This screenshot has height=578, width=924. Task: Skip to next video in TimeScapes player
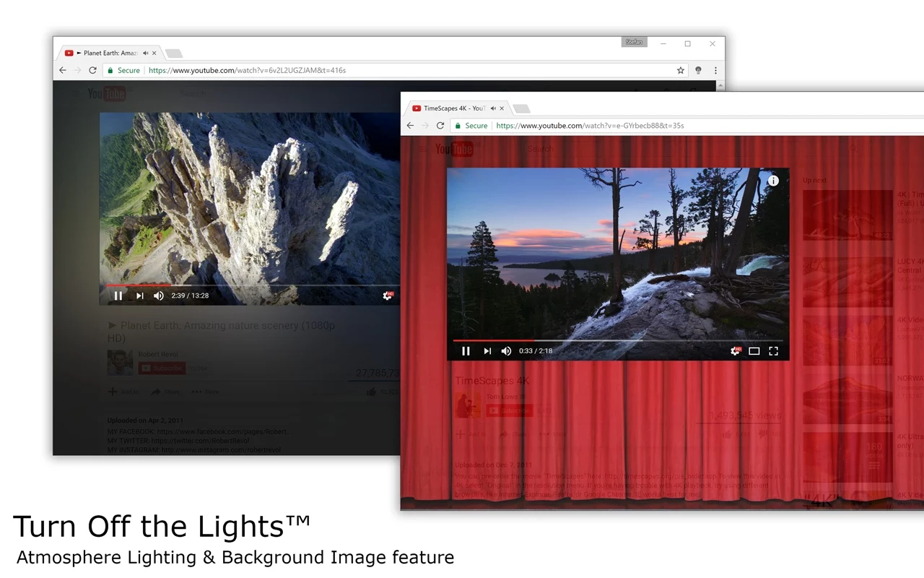click(x=487, y=351)
